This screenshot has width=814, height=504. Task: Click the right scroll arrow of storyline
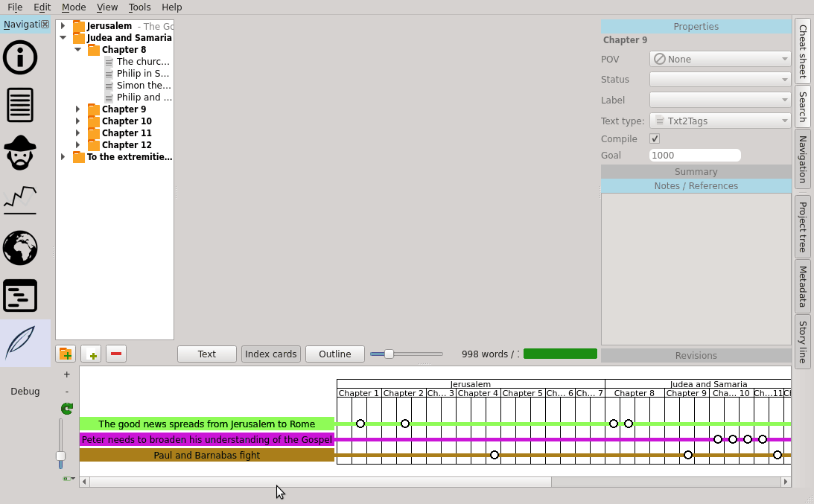point(786,482)
